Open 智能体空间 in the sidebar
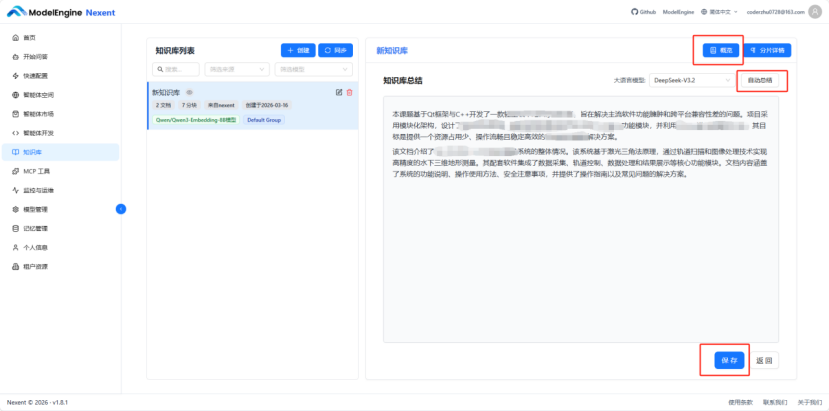This screenshot has height=411, width=829. (60, 95)
